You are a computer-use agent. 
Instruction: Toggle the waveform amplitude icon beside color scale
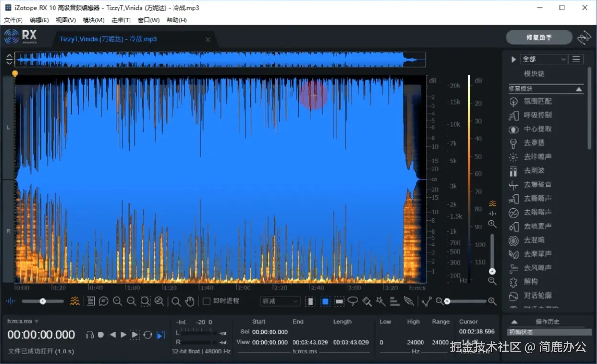(x=492, y=214)
